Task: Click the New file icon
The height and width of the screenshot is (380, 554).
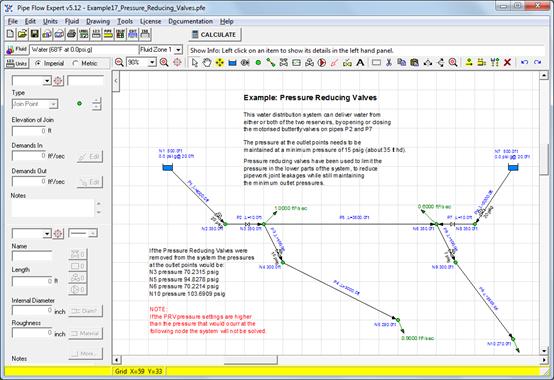Action: point(10,34)
